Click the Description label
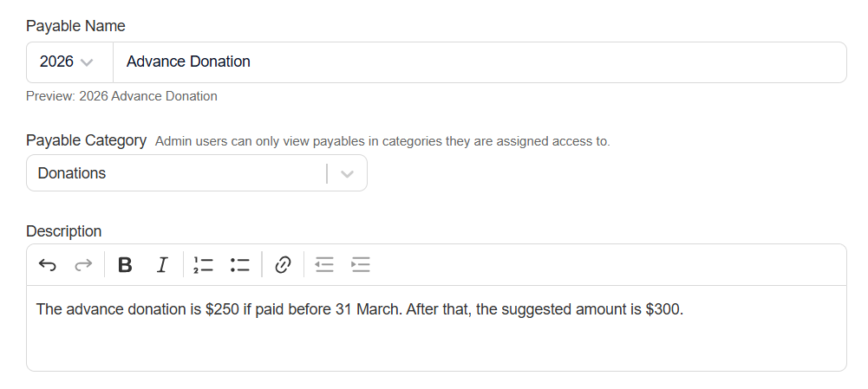 pos(64,231)
